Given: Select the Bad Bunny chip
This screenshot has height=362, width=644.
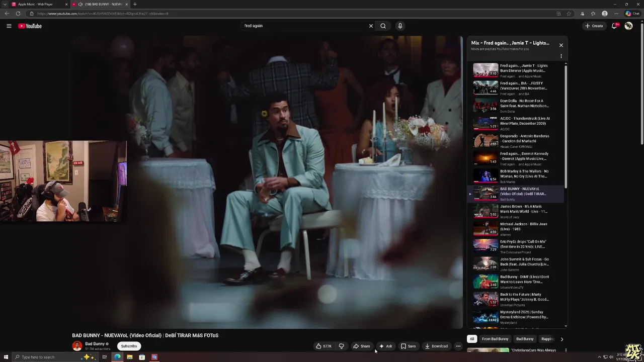Looking at the screenshot, I should 525,339.
